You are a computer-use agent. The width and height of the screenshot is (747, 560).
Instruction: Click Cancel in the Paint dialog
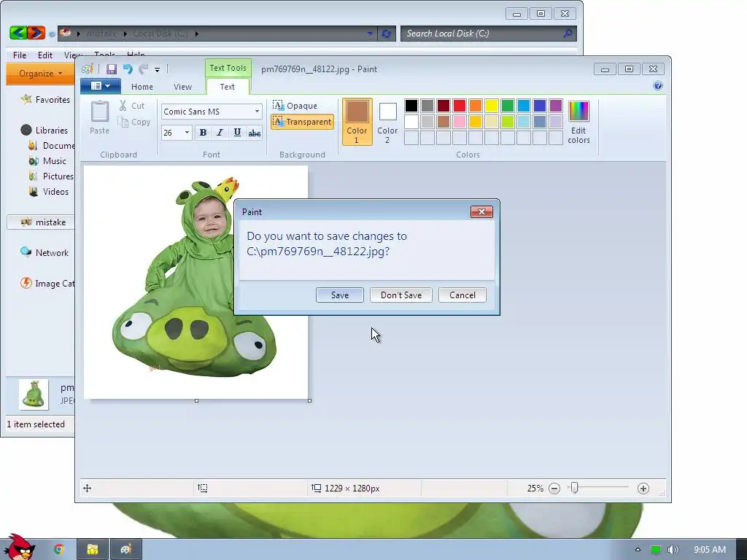[462, 295]
